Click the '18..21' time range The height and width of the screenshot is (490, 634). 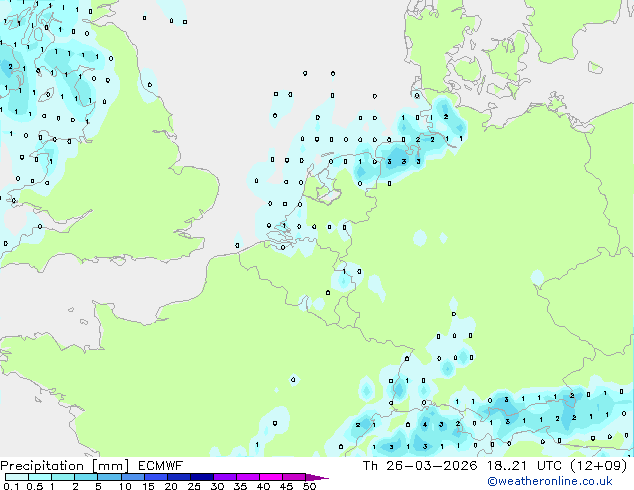pyautogui.click(x=507, y=466)
